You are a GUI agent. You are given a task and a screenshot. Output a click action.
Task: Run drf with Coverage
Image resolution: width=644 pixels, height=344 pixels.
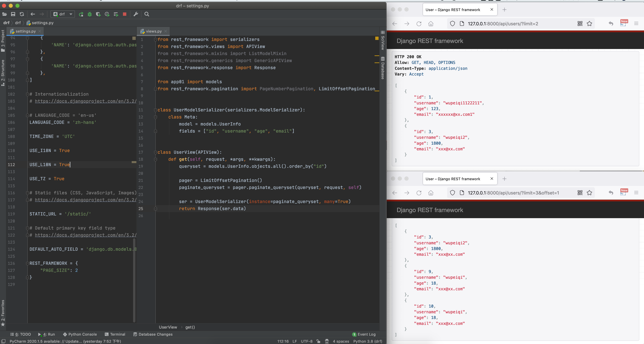(x=98, y=14)
